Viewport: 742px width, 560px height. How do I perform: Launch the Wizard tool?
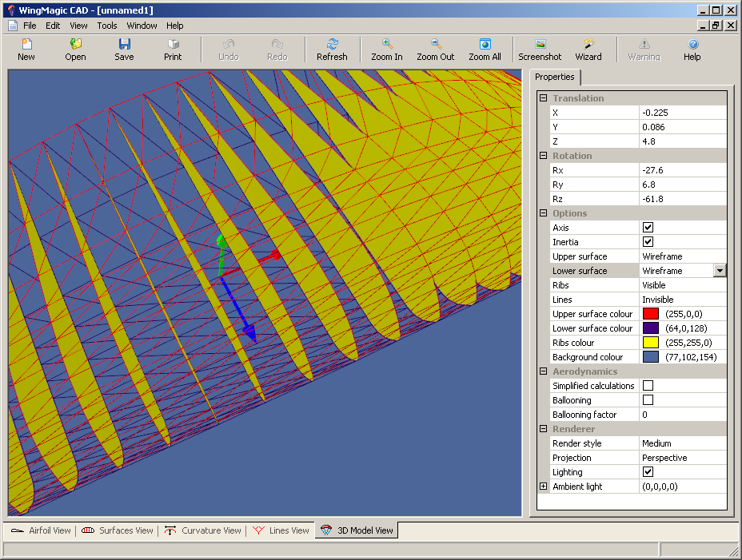click(588, 44)
